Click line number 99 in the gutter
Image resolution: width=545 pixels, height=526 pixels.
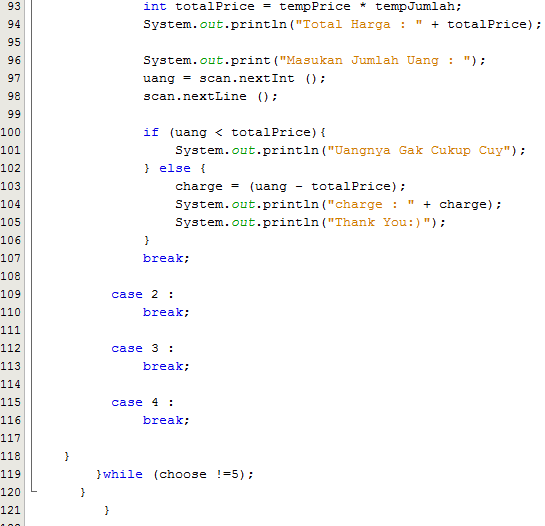click(x=14, y=114)
